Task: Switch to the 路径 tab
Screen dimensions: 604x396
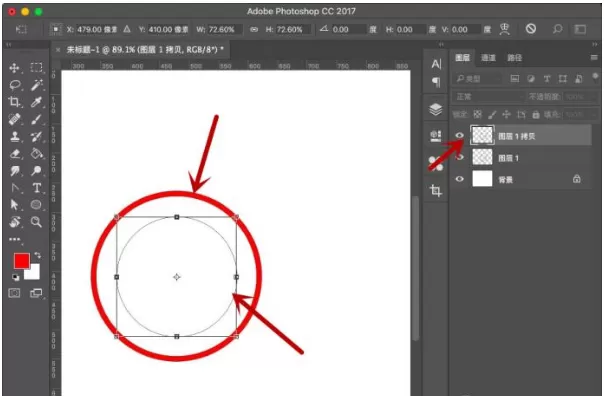Action: tap(514, 58)
